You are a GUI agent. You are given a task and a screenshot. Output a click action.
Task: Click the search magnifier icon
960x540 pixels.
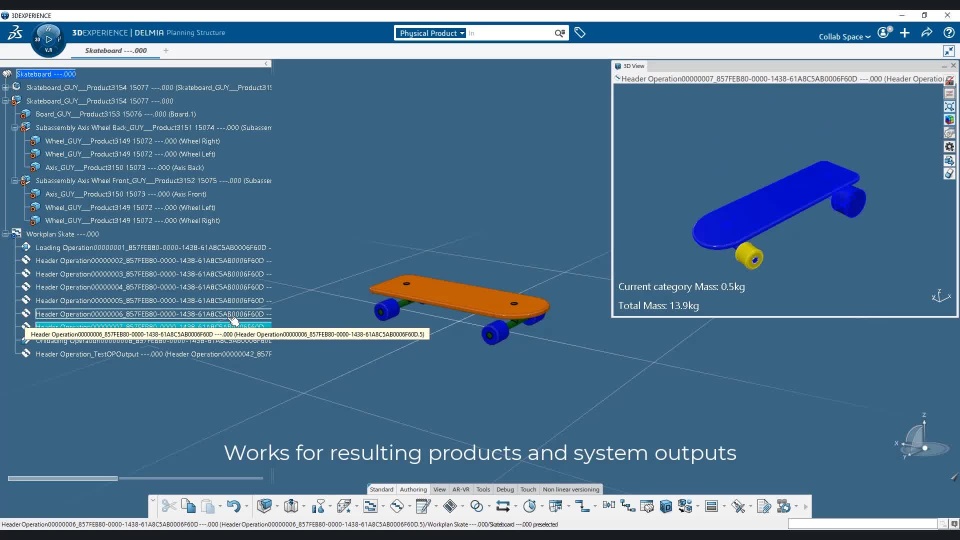click(560, 33)
